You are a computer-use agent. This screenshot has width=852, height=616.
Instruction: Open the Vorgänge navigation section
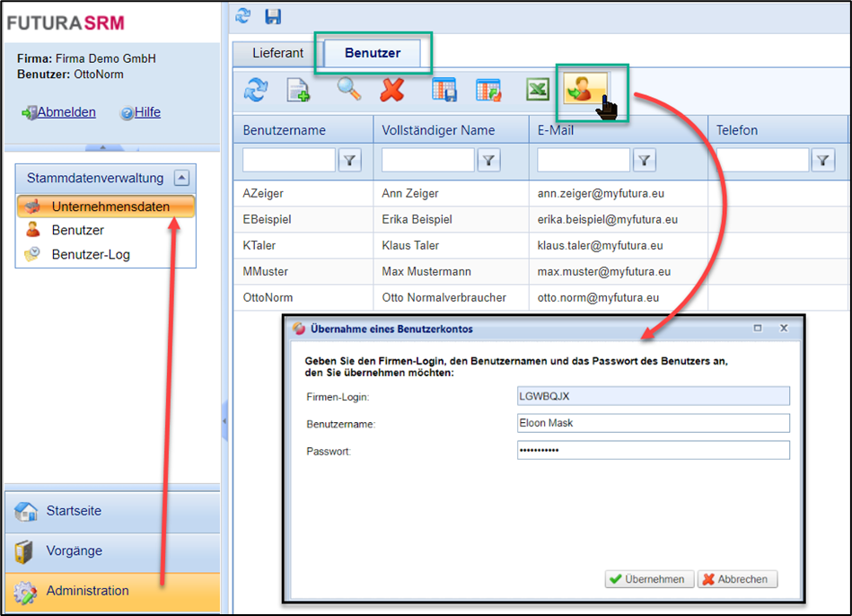(74, 550)
